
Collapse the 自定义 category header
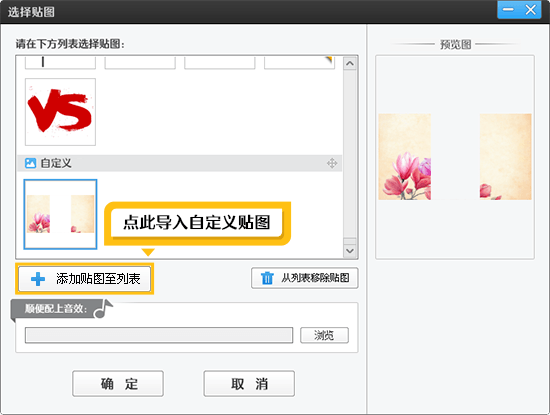coord(179,163)
